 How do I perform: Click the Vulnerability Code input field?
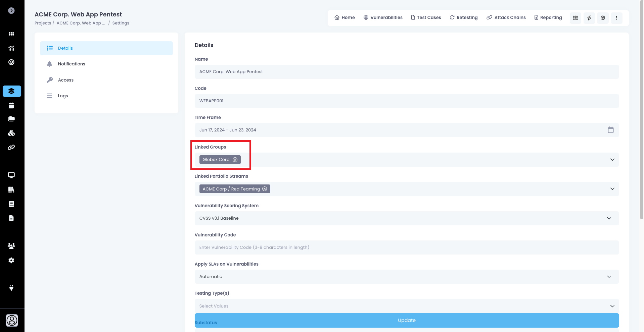click(x=406, y=247)
